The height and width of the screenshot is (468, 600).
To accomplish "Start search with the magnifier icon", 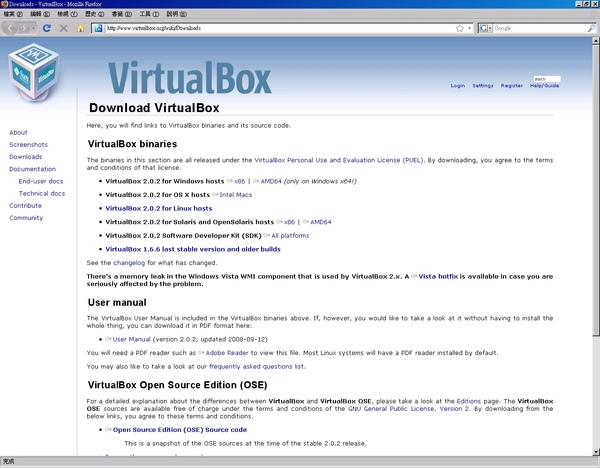I will (591, 28).
